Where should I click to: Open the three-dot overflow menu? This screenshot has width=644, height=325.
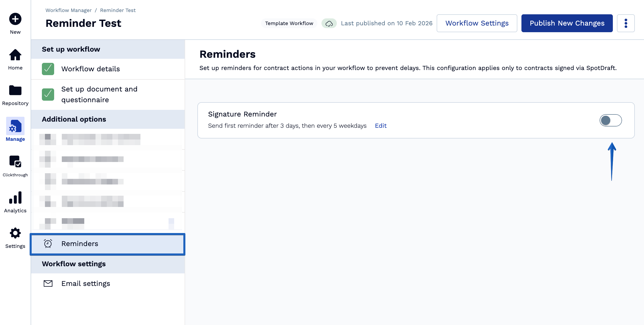point(626,23)
